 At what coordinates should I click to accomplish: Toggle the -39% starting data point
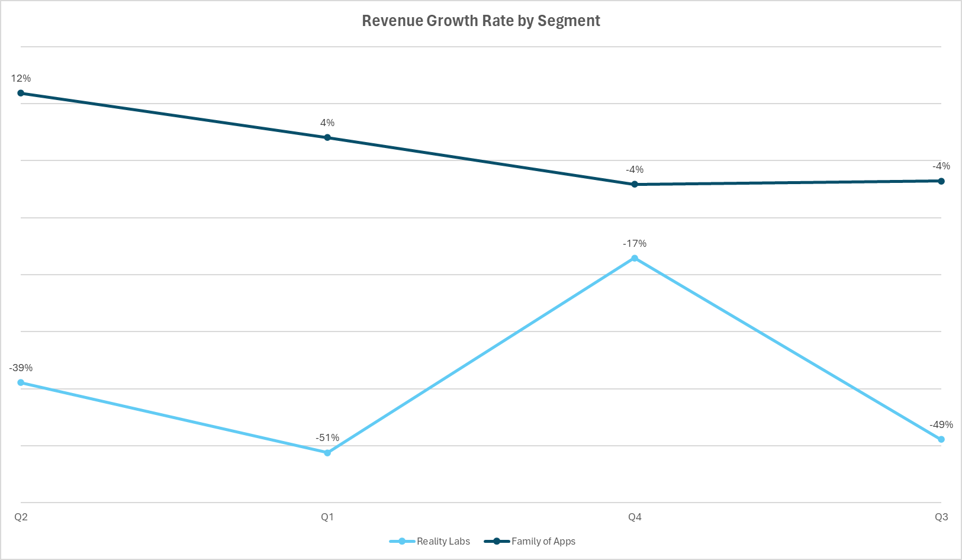[x=21, y=382]
